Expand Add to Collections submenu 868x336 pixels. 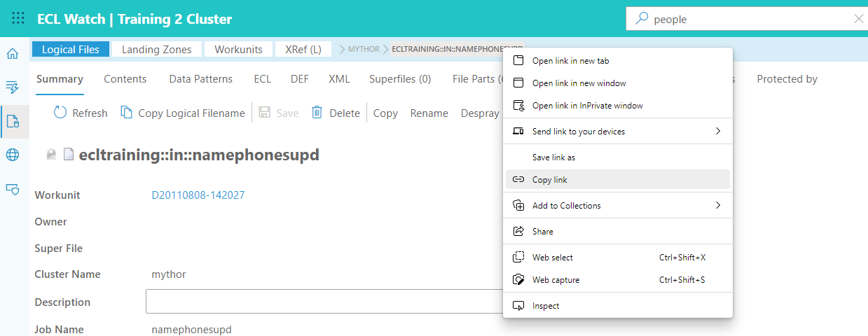coord(717,205)
